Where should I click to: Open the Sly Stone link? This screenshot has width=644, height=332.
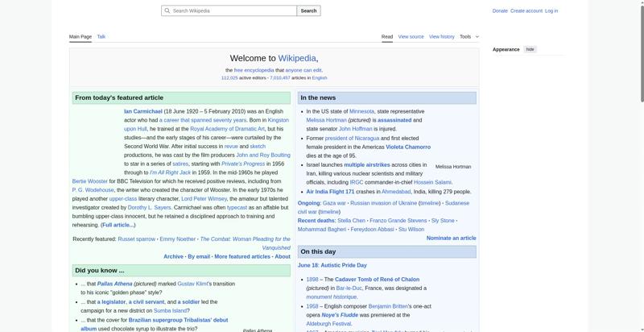pos(443,221)
